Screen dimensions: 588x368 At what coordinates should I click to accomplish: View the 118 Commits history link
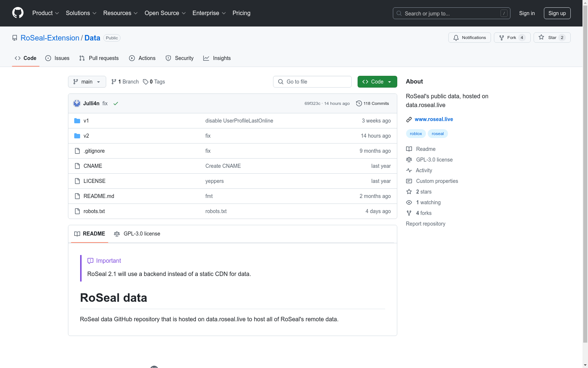click(373, 103)
